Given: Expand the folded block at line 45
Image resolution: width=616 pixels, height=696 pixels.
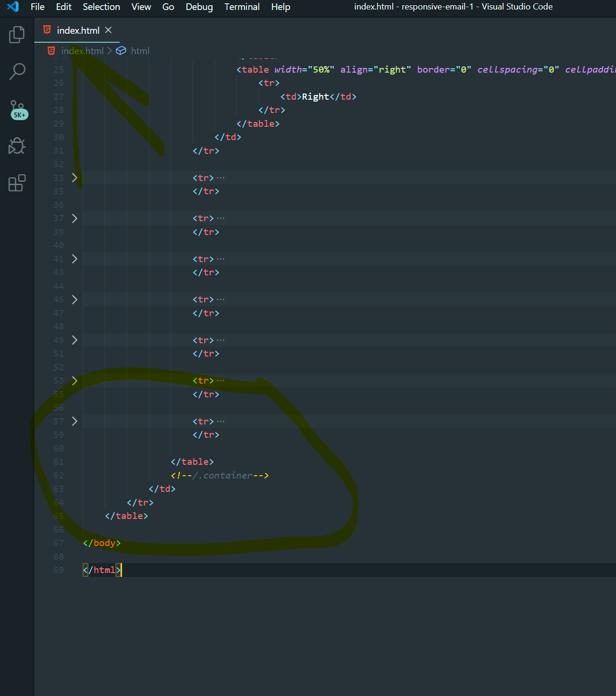Looking at the screenshot, I should point(75,300).
